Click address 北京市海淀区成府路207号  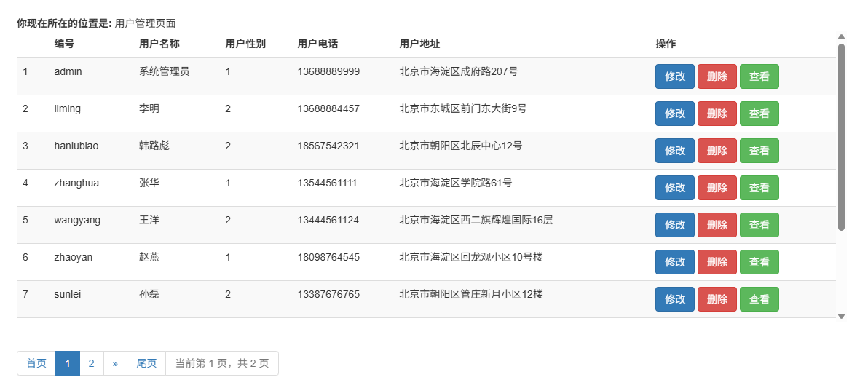459,71
